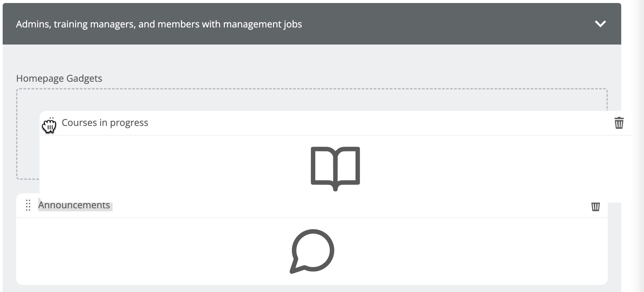Select the Courses in progress title text
This screenshot has width=644, height=292.
point(105,123)
